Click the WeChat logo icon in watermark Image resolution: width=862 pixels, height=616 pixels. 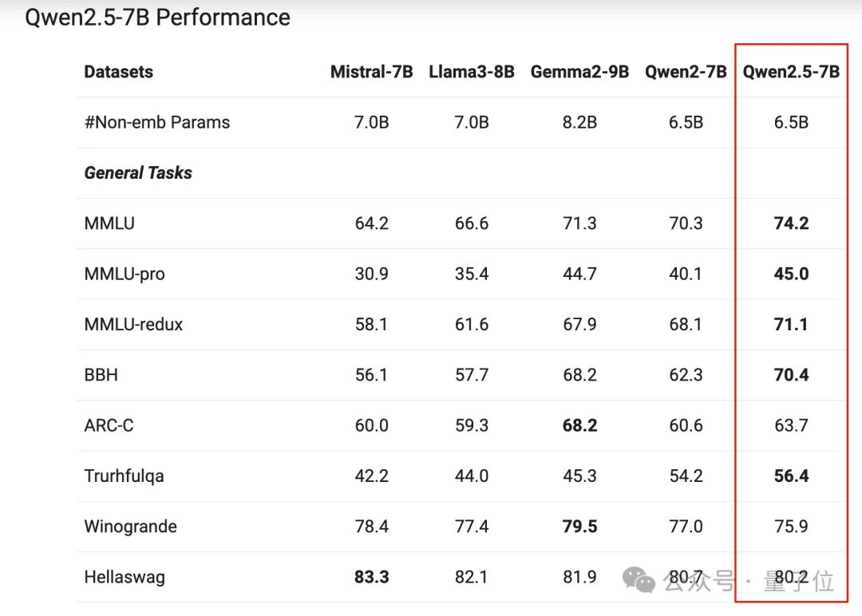pos(639,580)
